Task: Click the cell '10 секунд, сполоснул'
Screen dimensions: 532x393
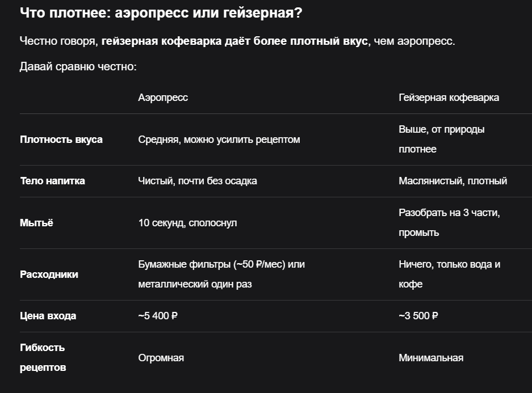Action: tap(187, 223)
